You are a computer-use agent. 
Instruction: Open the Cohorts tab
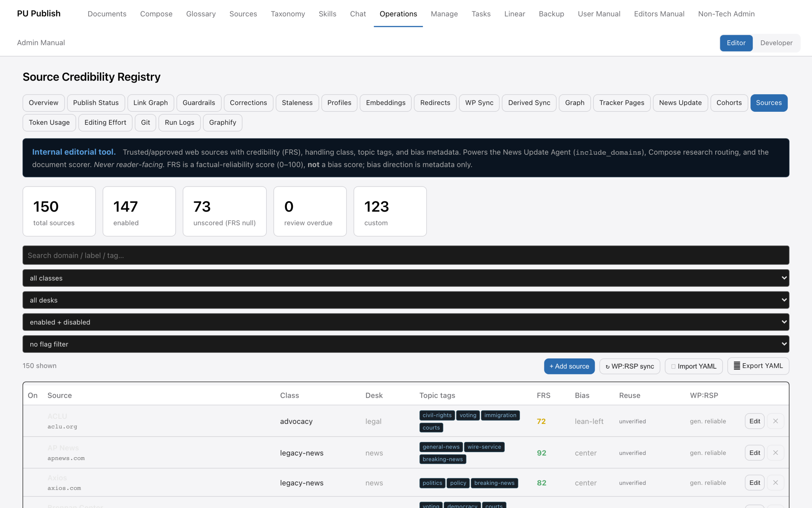pyautogui.click(x=729, y=103)
